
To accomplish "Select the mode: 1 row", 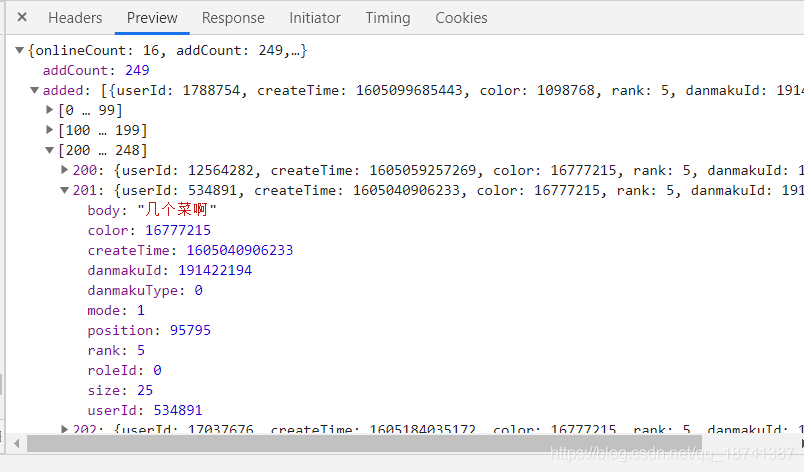I will pos(116,310).
